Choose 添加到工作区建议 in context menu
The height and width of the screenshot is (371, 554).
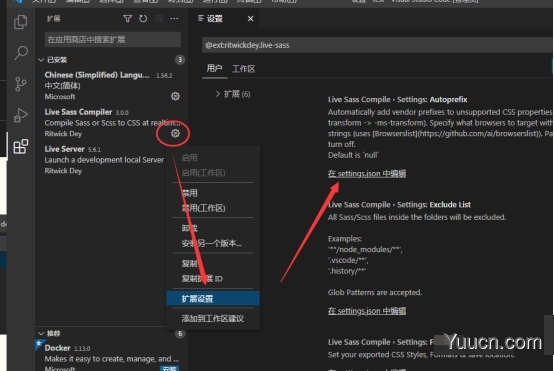pos(213,318)
